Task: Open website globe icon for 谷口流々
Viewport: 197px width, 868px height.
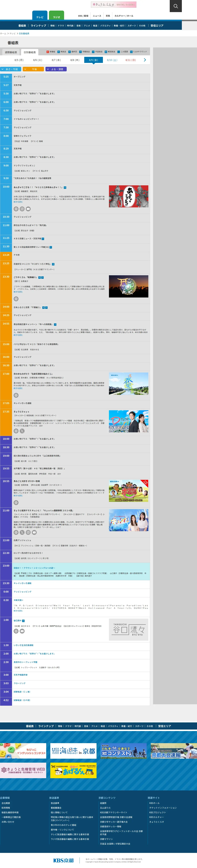Action: (x=16, y=631)
